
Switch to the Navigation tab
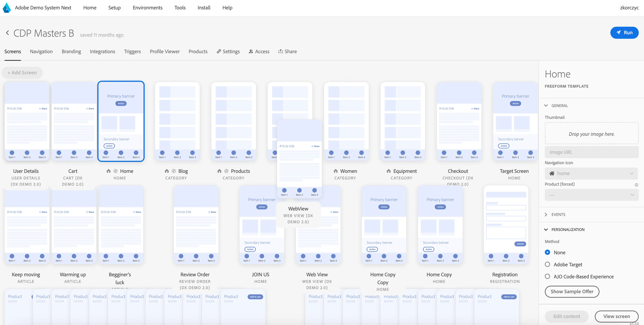[x=41, y=51]
